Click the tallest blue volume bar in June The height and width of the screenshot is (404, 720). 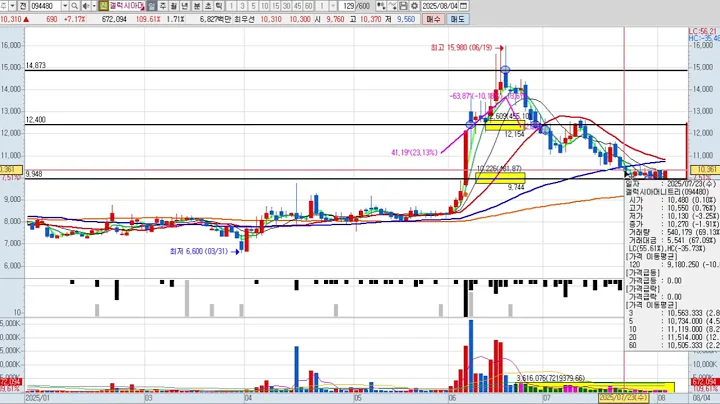(x=471, y=356)
